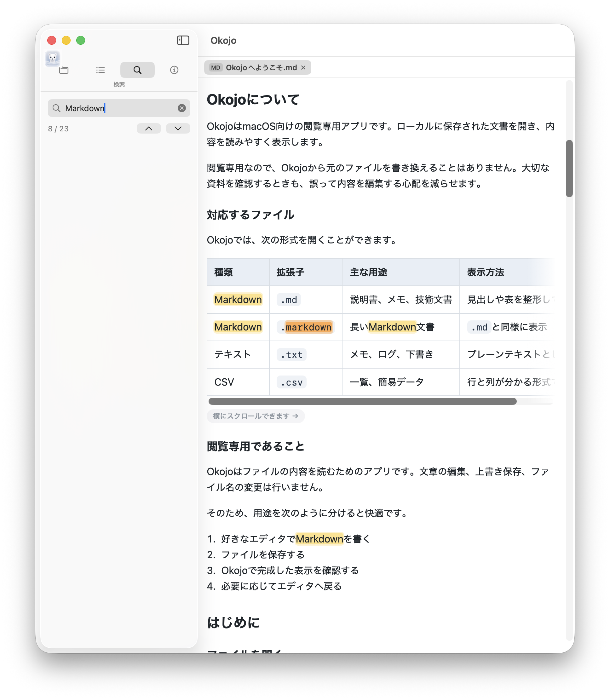
Task: Select the search magnifier sidebar tab
Action: click(137, 70)
